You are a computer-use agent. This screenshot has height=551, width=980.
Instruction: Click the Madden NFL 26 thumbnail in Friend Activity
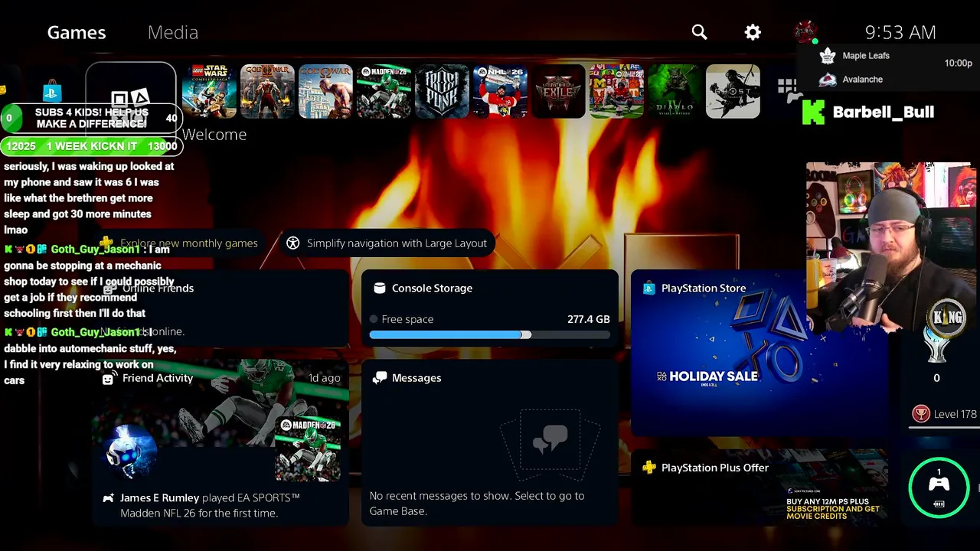pyautogui.click(x=308, y=448)
